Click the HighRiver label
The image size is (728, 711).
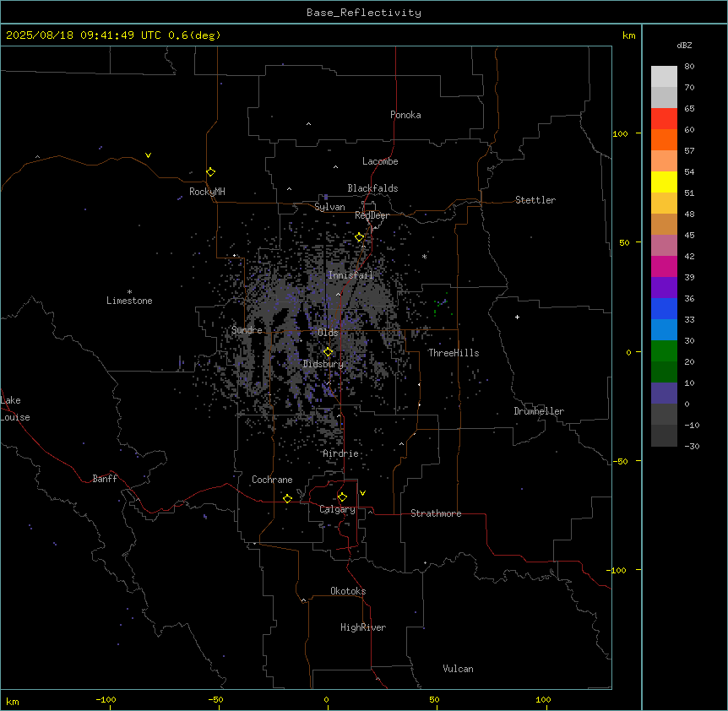click(363, 627)
